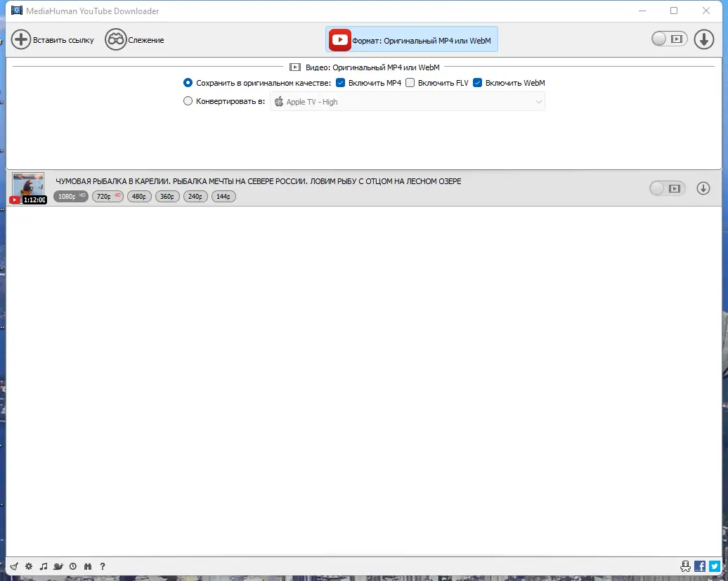Choose 240p quality
The width and height of the screenshot is (728, 581).
(195, 196)
